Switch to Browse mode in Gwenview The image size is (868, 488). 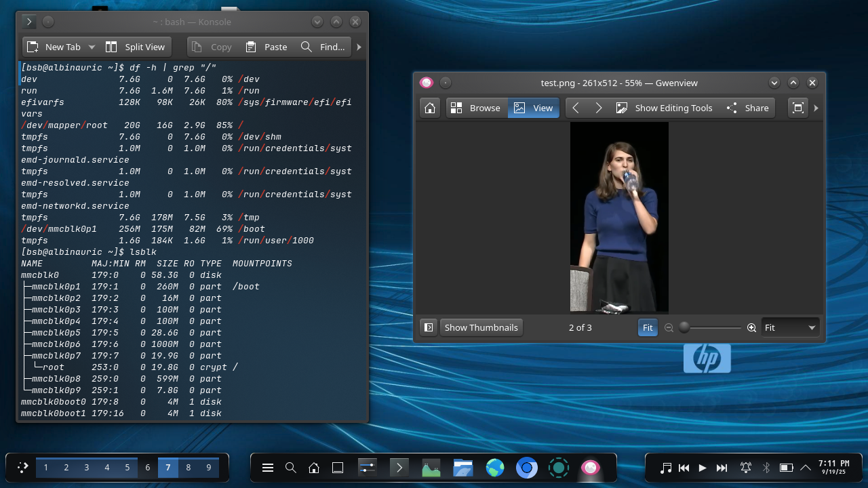(476, 108)
